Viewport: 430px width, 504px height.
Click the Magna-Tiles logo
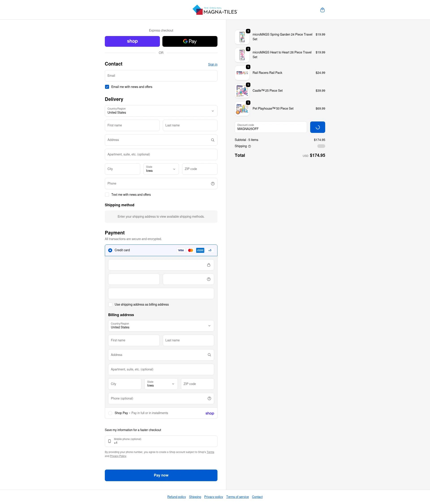tap(215, 10)
